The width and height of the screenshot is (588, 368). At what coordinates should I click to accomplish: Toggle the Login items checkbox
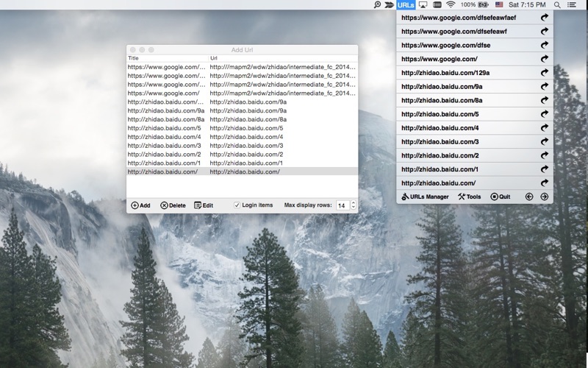tap(237, 205)
